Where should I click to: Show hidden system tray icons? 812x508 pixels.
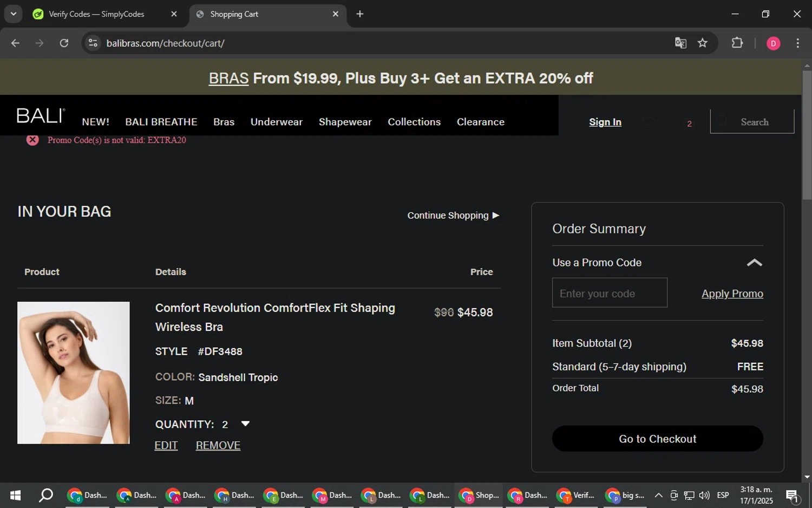pos(658,495)
